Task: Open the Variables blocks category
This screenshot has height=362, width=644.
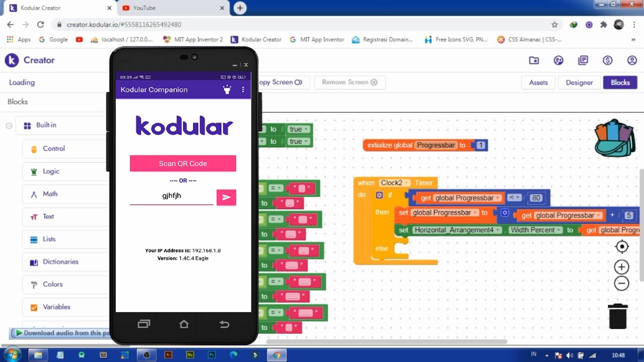Action: 65,307
